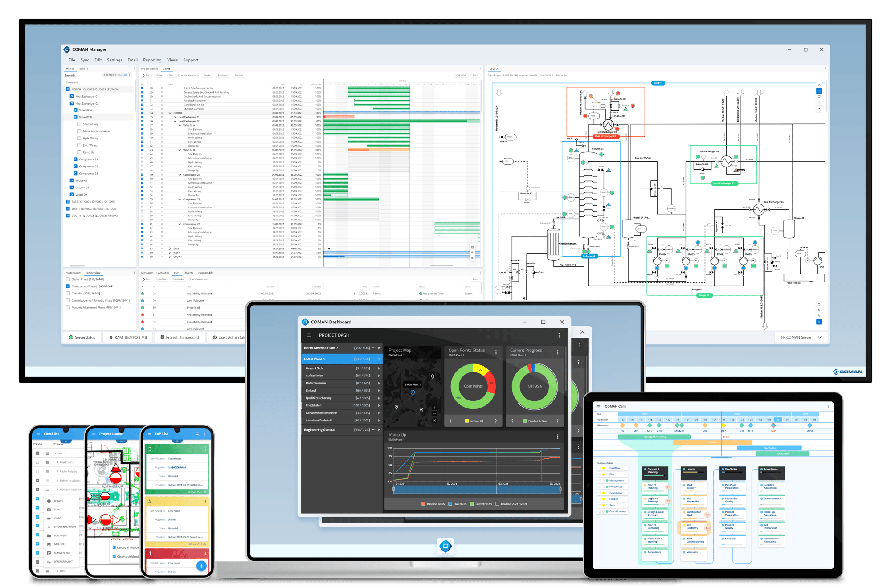Click RAM: 862/1028 MB status entry
The height and width of the screenshot is (588, 891).
(128, 337)
